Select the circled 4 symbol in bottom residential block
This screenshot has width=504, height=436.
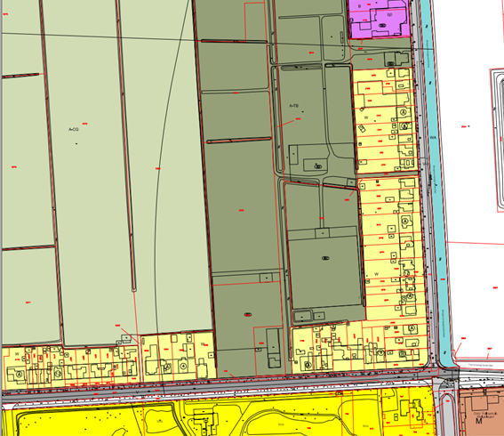point(183,367)
